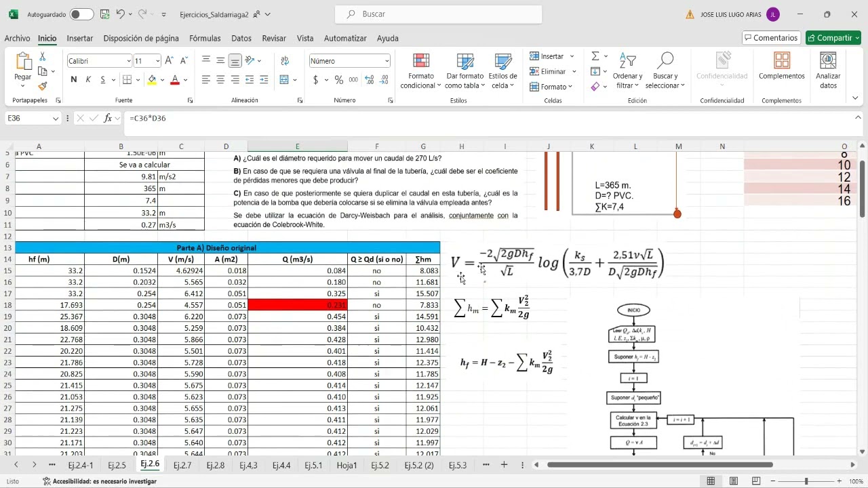Switch to the Datos ribbon tab
The width and height of the screenshot is (868, 488).
click(241, 39)
